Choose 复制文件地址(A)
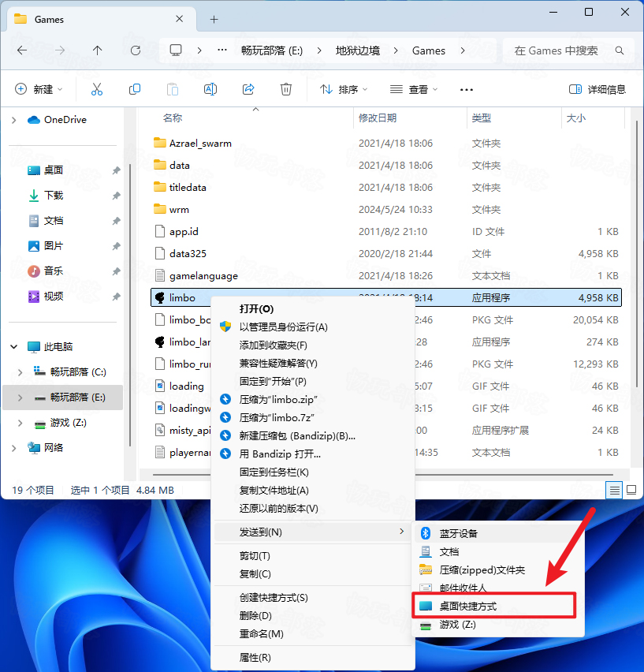The height and width of the screenshot is (672, 644). tap(274, 491)
